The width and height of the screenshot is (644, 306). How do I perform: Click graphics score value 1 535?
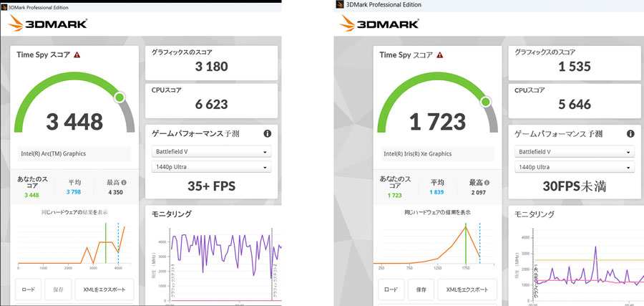(575, 67)
